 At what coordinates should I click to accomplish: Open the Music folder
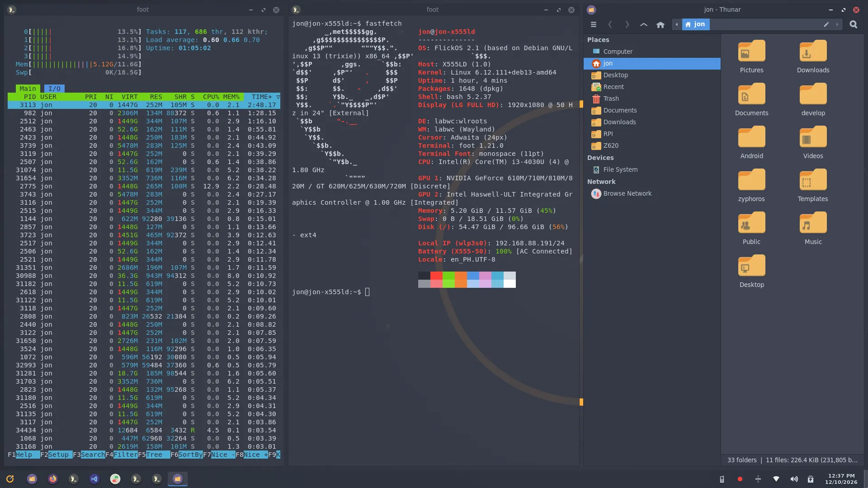coord(813,223)
